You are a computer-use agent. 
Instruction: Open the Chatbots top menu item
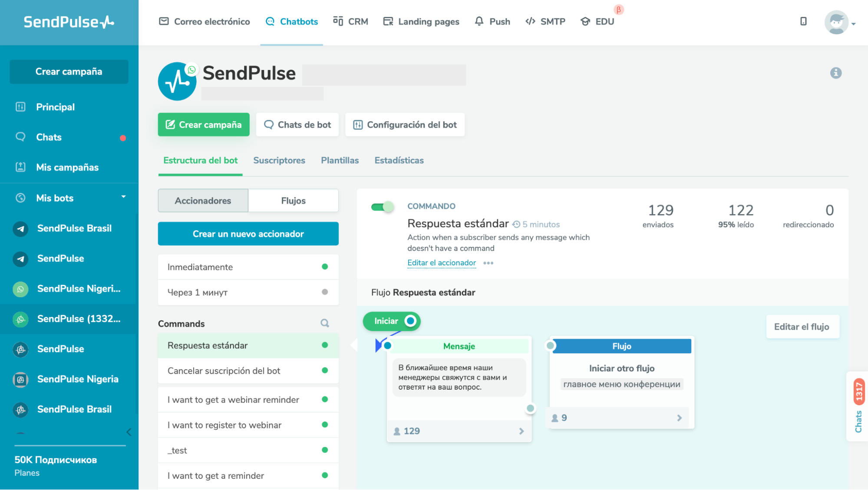(292, 22)
